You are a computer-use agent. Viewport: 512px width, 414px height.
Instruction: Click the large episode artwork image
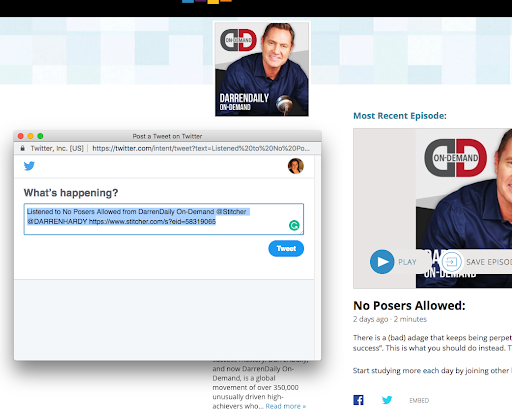(x=433, y=208)
